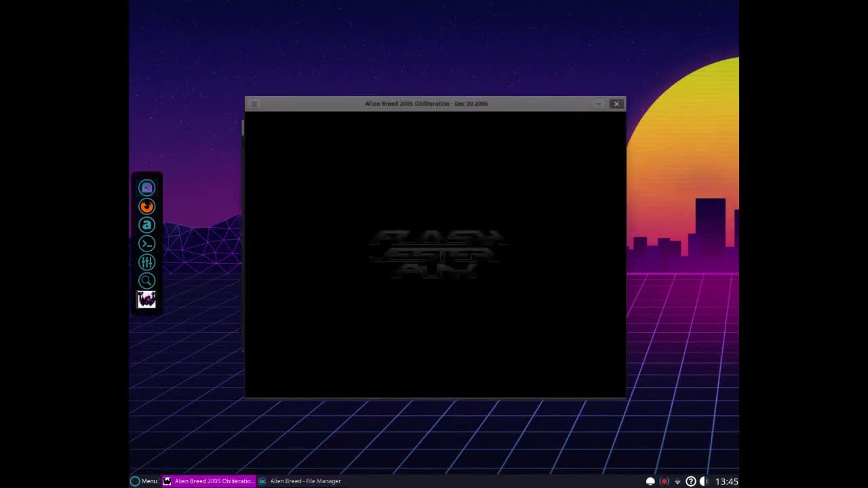868x488 pixels.
Task: Open the game window's title bar menu
Action: [x=254, y=104]
